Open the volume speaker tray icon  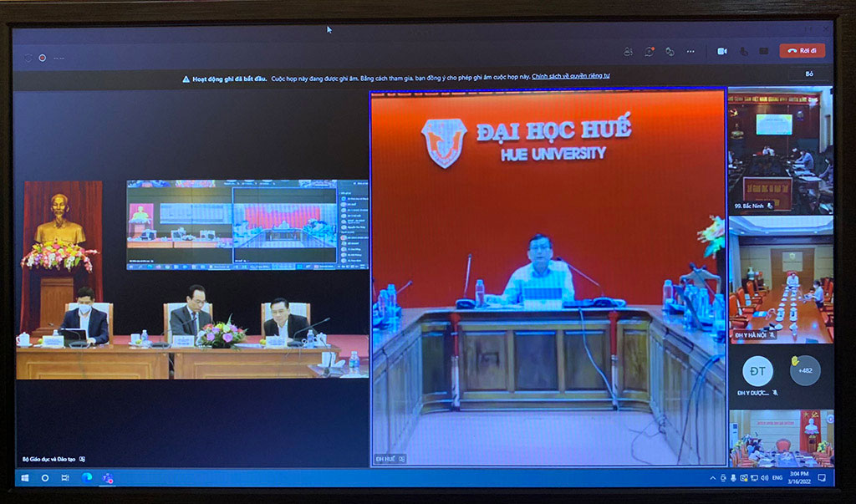(764, 478)
